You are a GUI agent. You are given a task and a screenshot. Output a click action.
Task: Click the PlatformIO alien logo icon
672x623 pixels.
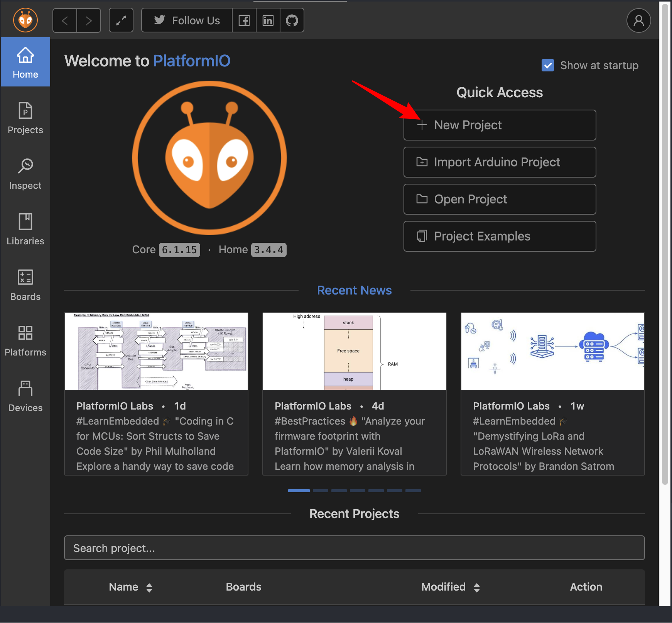(x=25, y=20)
